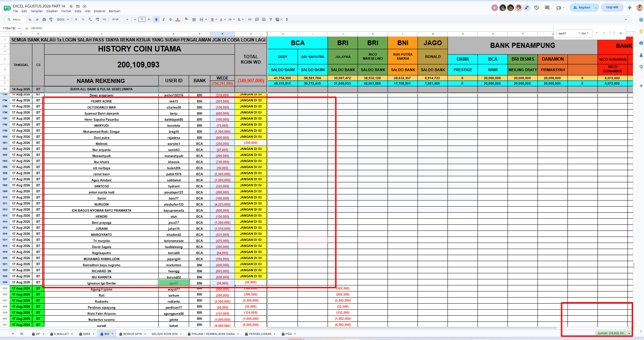Click the Upgrade button

click(x=612, y=7)
